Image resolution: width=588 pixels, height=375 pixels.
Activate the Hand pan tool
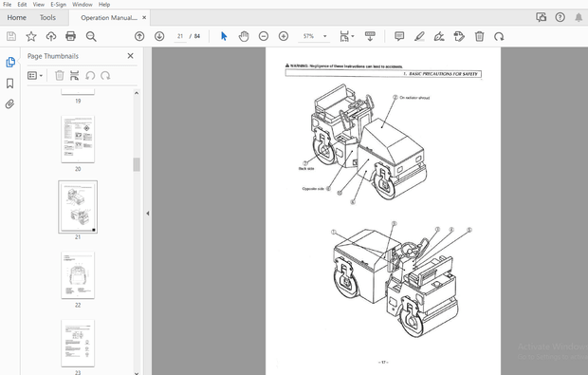click(244, 36)
